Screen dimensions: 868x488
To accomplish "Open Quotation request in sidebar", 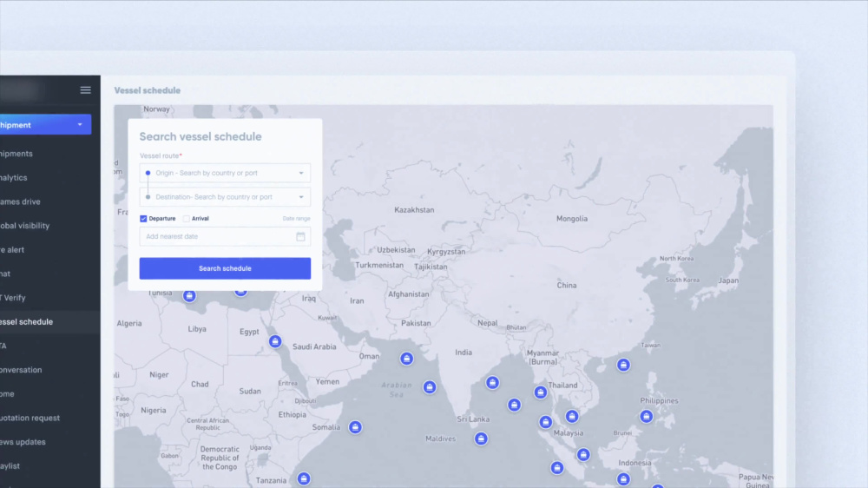I will point(30,418).
